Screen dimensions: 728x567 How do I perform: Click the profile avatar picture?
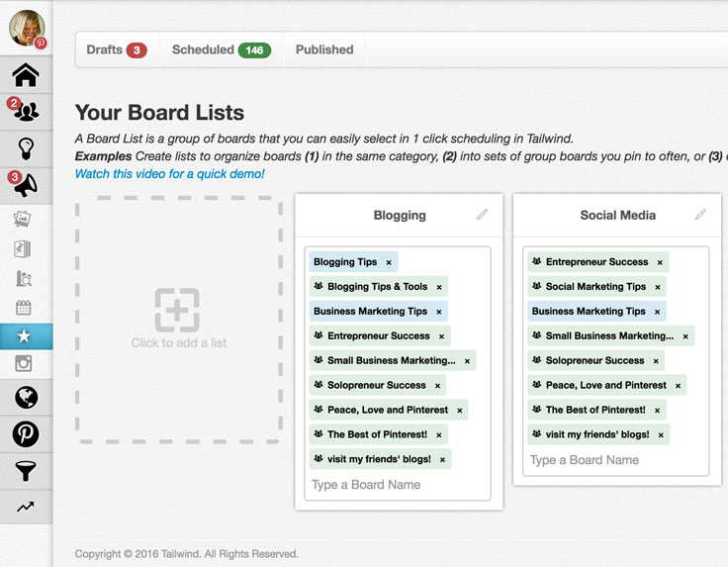click(x=27, y=29)
